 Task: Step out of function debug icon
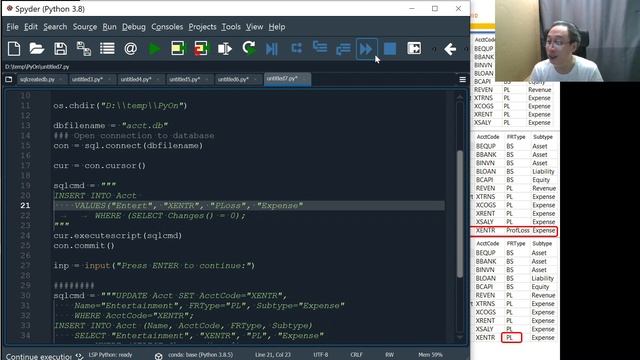(x=343, y=49)
